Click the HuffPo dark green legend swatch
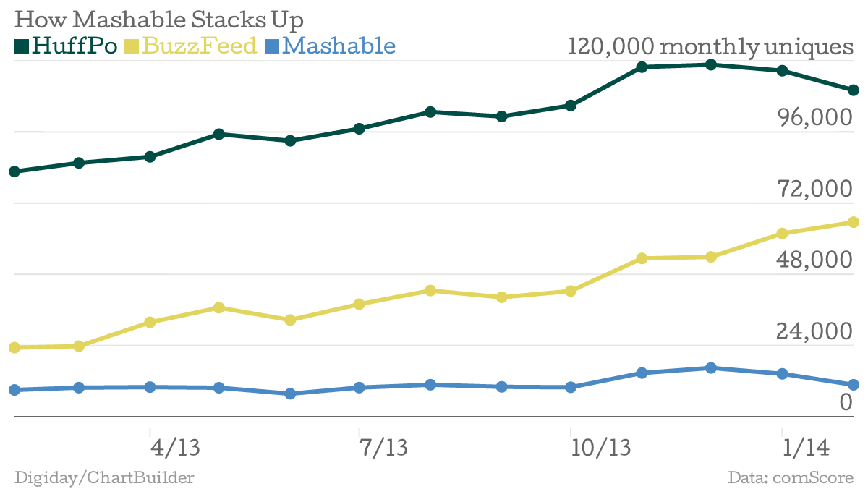This screenshot has width=868, height=489. click(x=21, y=47)
